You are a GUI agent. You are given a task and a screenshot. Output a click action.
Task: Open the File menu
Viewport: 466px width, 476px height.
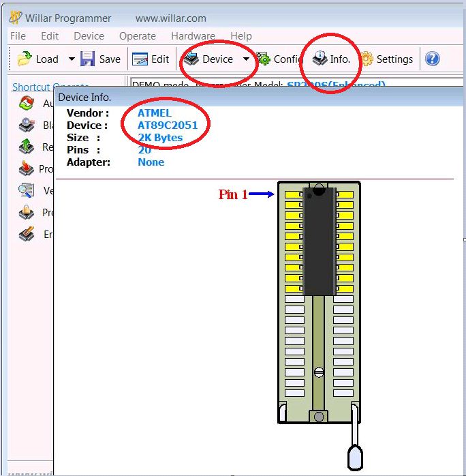click(x=18, y=36)
